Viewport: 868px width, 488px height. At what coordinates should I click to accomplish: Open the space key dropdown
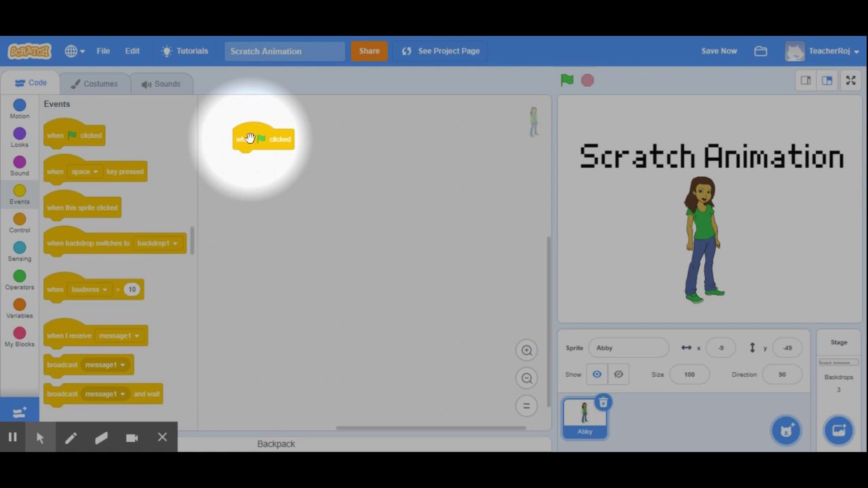pyautogui.click(x=85, y=171)
